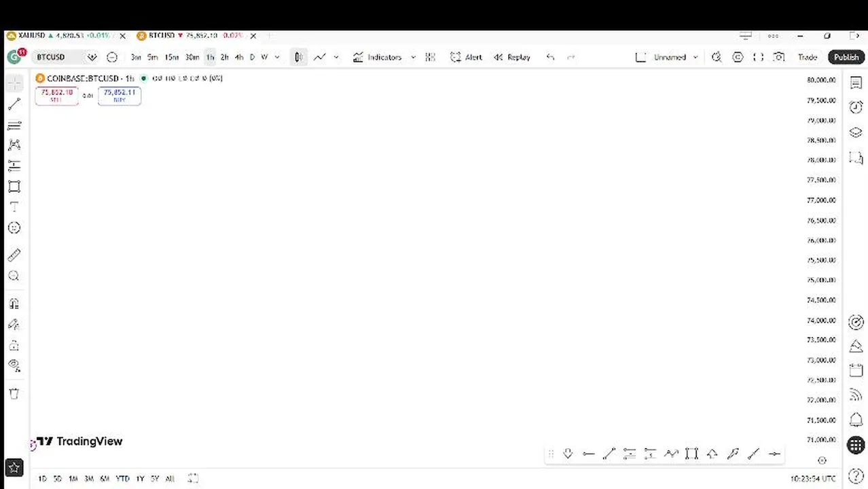
Task: Select the Text annotation tool
Action: pos(14,207)
